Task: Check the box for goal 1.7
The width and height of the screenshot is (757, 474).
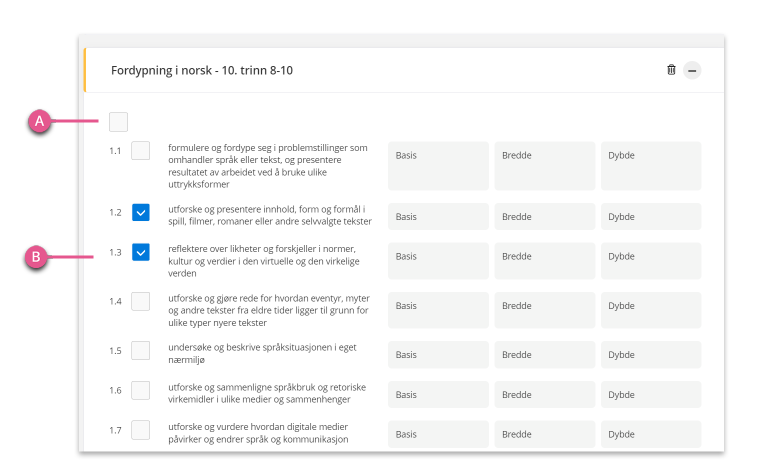Action: (140, 430)
